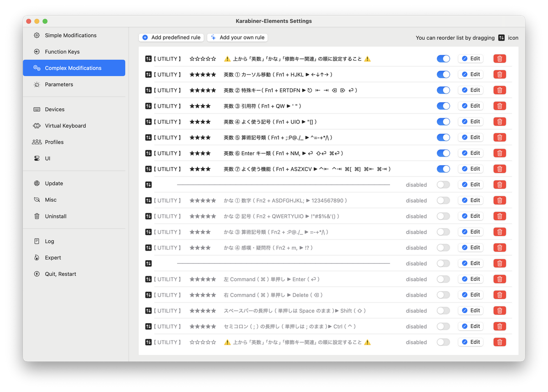
Task: Click the UI toggle icon in sidebar
Action: pos(37,158)
